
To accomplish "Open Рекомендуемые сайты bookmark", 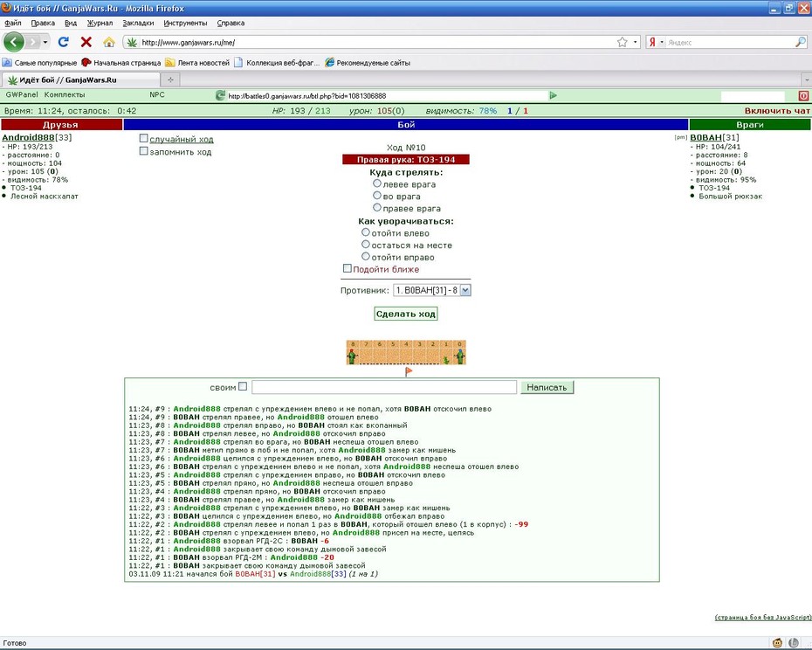I will [x=368, y=63].
